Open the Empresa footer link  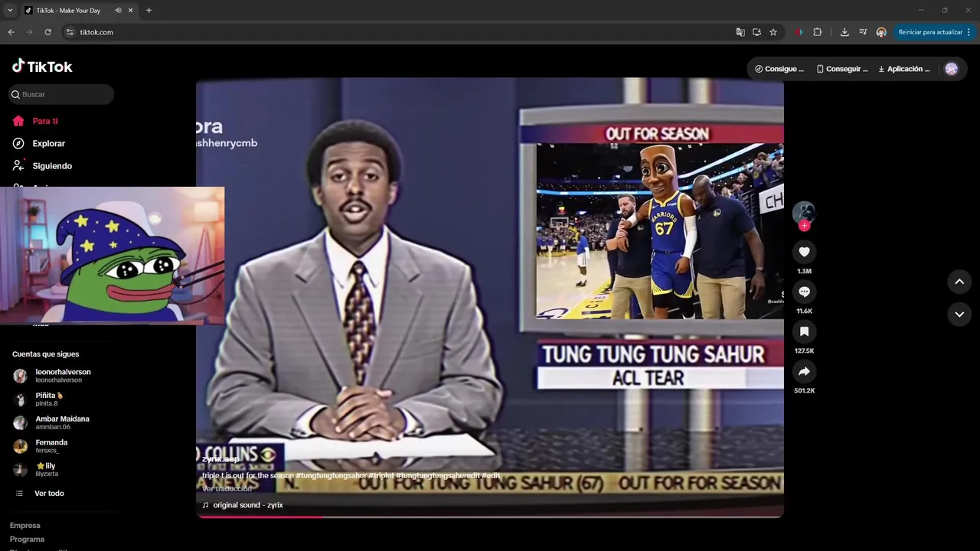pos(25,526)
